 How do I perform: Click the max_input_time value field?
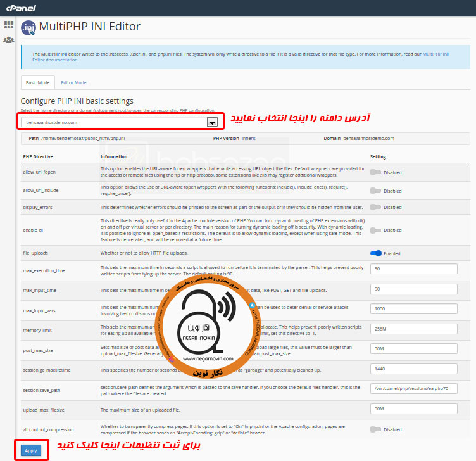click(414, 289)
